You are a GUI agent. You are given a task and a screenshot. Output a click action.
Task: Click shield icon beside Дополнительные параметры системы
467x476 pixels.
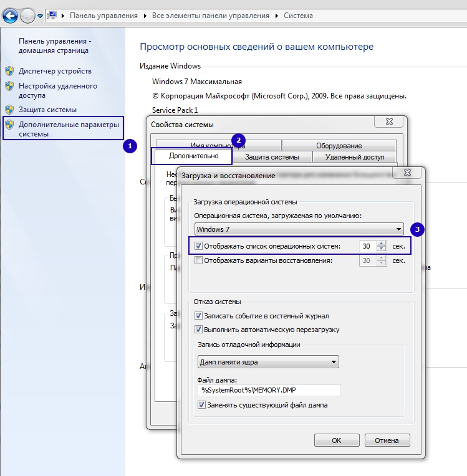pyautogui.click(x=9, y=125)
